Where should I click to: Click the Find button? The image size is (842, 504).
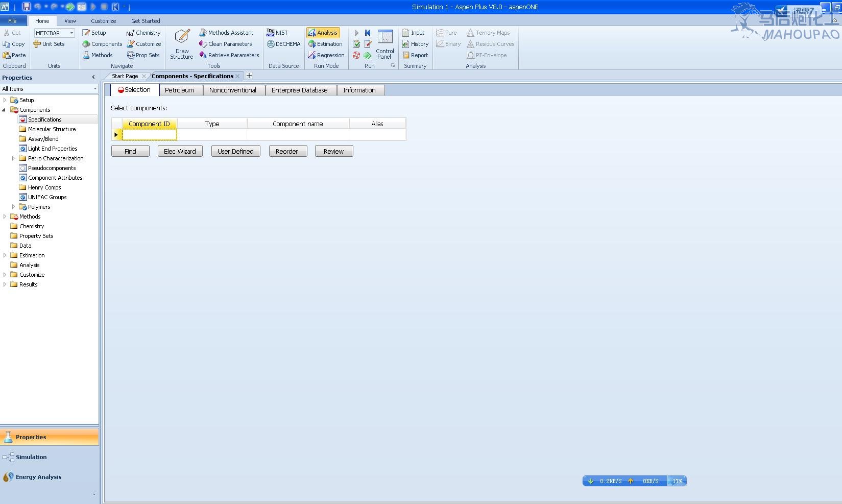(x=130, y=151)
